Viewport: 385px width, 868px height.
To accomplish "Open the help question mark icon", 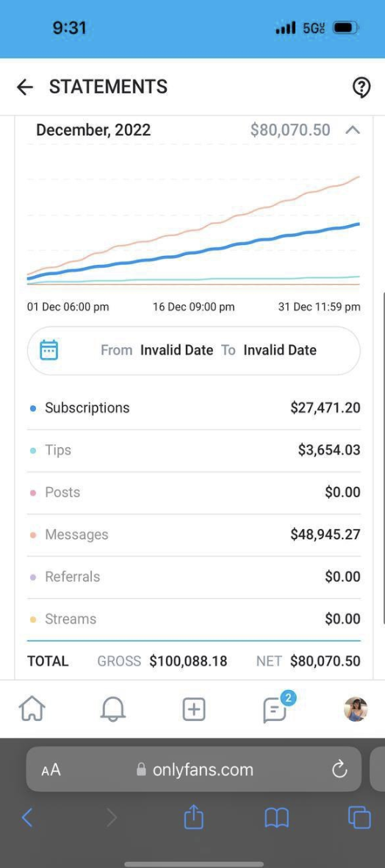I will [361, 87].
